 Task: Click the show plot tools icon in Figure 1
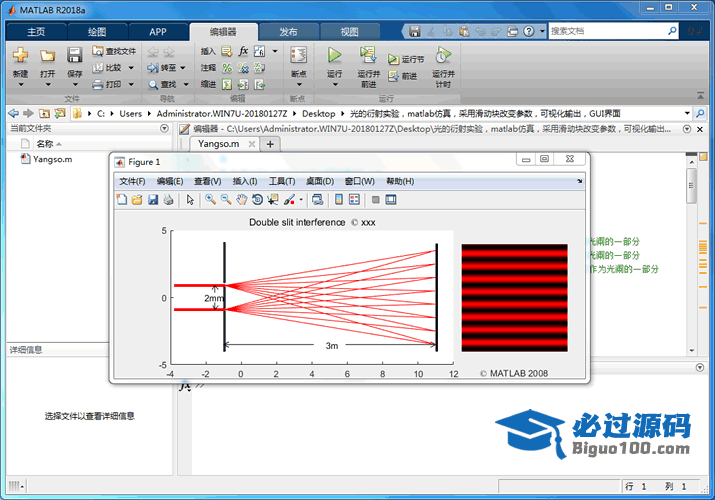tap(391, 200)
